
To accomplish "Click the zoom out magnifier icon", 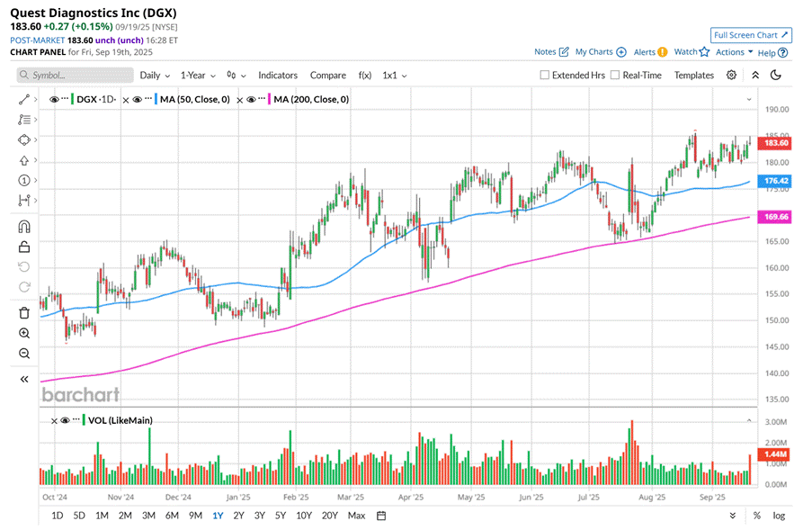I will (24, 354).
